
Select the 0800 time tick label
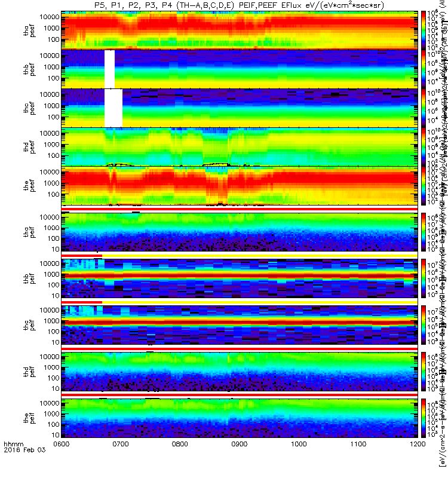click(180, 444)
